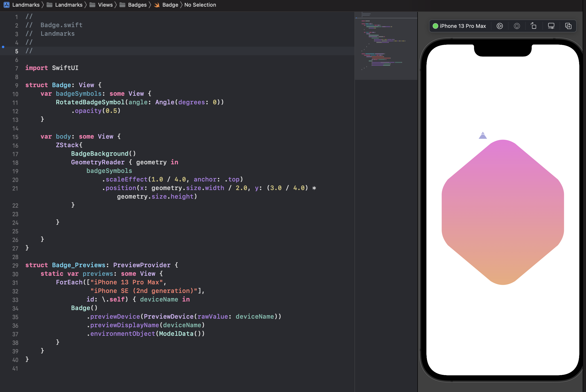Expand the Views breadcrumb chevron
Viewport: 586px width, 392px height.
[116, 5]
